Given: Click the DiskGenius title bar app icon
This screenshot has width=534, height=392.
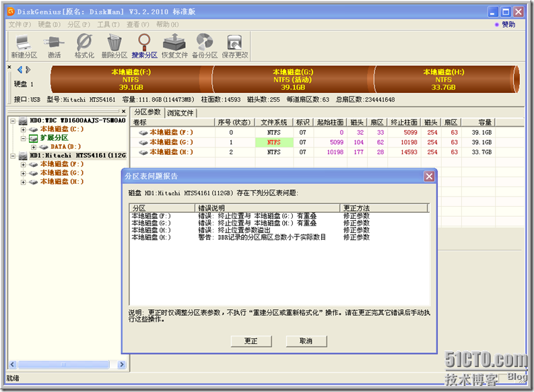Looking at the screenshot, I should [x=11, y=12].
